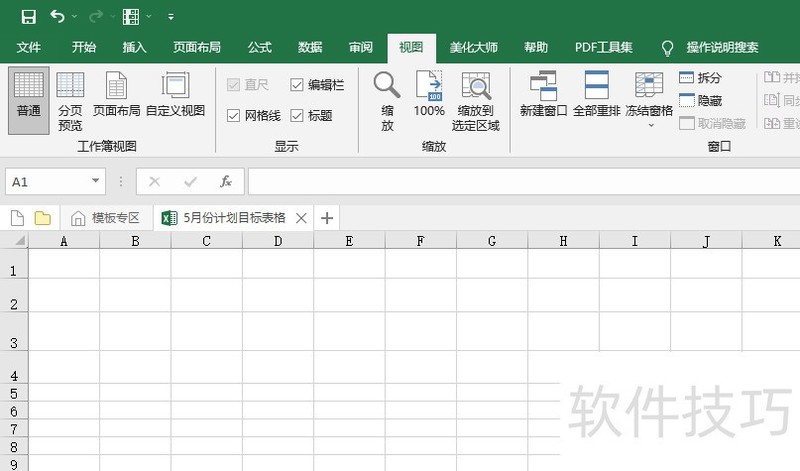This screenshot has width=800, height=471.
Task: Click the confirm checkmark in formula bar
Action: point(190,182)
